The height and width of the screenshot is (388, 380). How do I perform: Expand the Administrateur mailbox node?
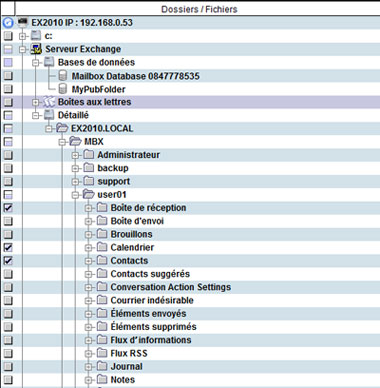click(75, 155)
